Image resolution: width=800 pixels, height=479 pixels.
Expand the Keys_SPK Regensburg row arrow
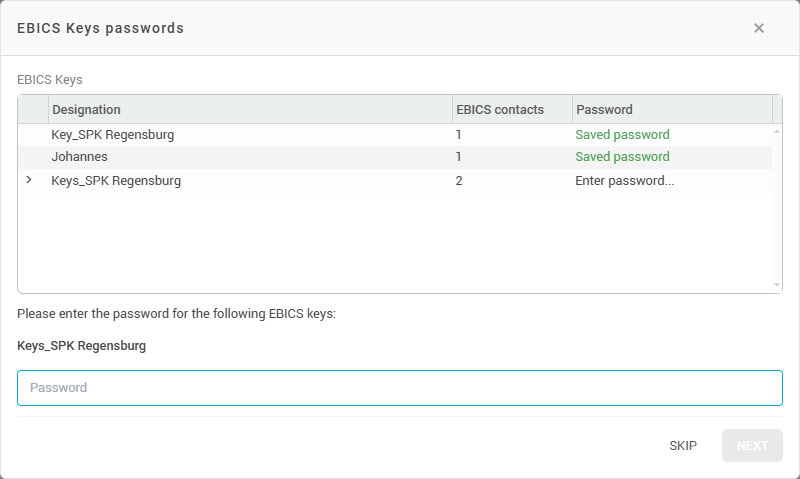[29, 180]
